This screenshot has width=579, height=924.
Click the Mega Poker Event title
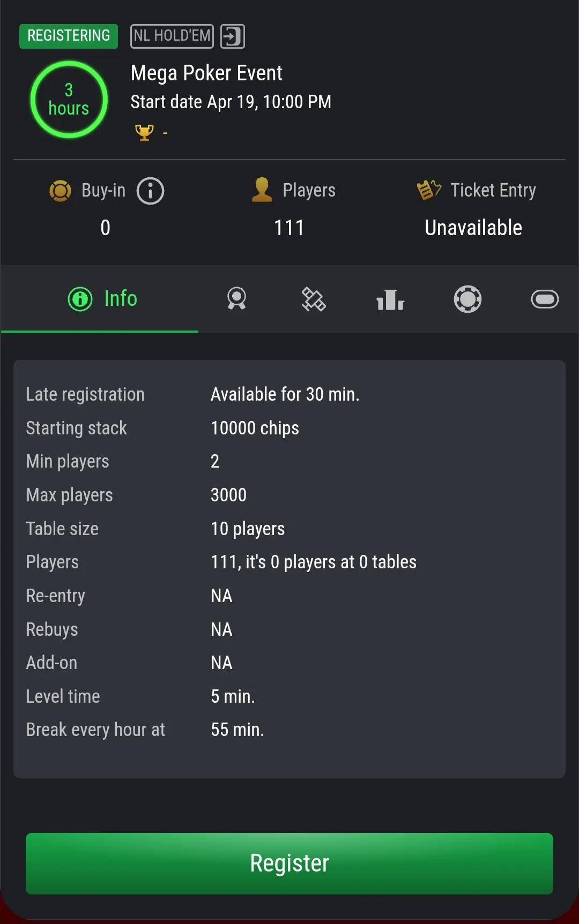tap(206, 73)
